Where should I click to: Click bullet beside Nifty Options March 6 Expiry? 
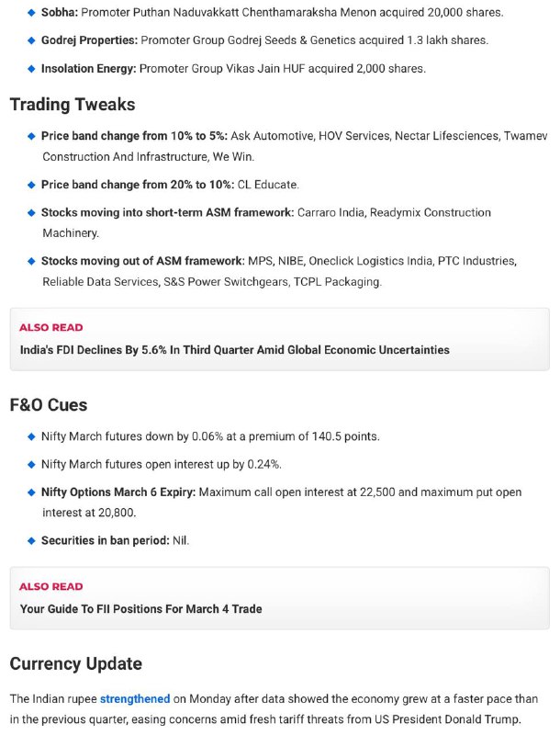point(31,492)
